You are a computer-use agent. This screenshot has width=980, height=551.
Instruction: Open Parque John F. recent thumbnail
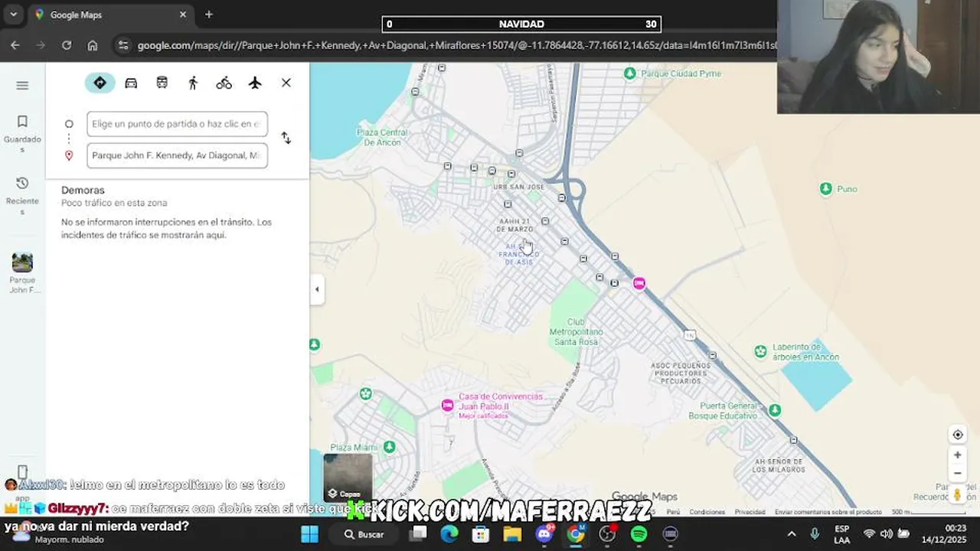(22, 272)
